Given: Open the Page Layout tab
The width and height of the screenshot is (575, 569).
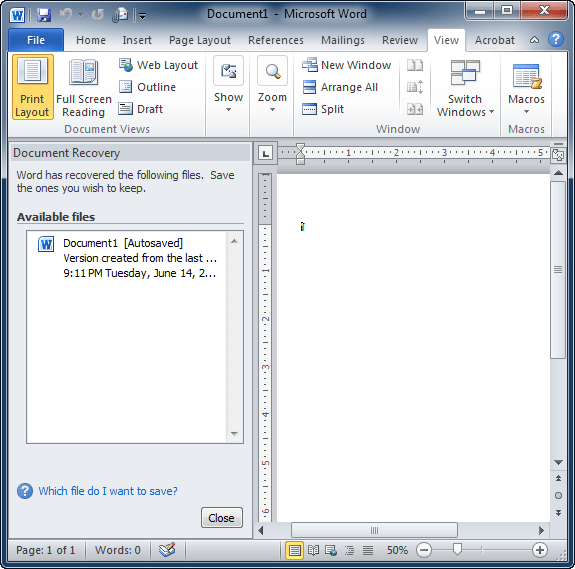Looking at the screenshot, I should click(x=199, y=40).
